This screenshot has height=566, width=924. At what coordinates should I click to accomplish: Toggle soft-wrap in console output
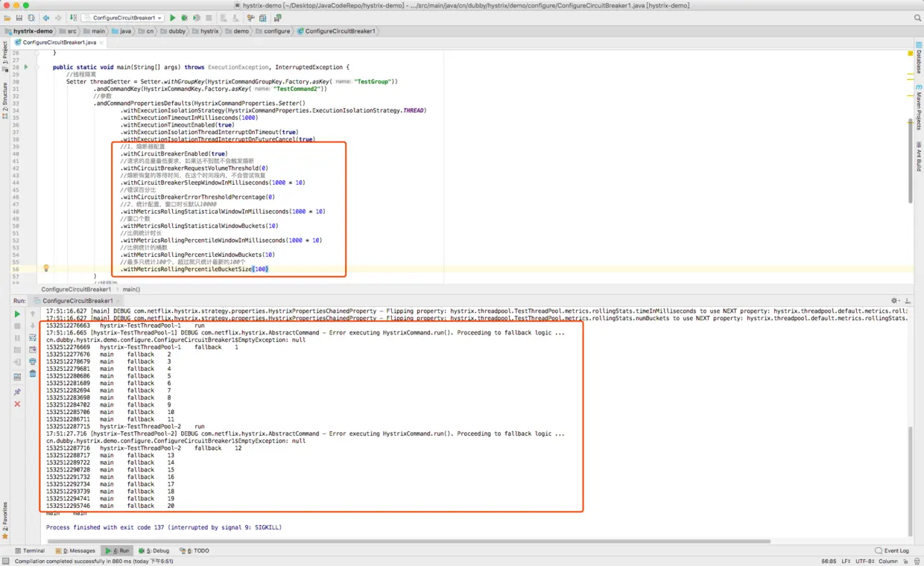pos(33,337)
